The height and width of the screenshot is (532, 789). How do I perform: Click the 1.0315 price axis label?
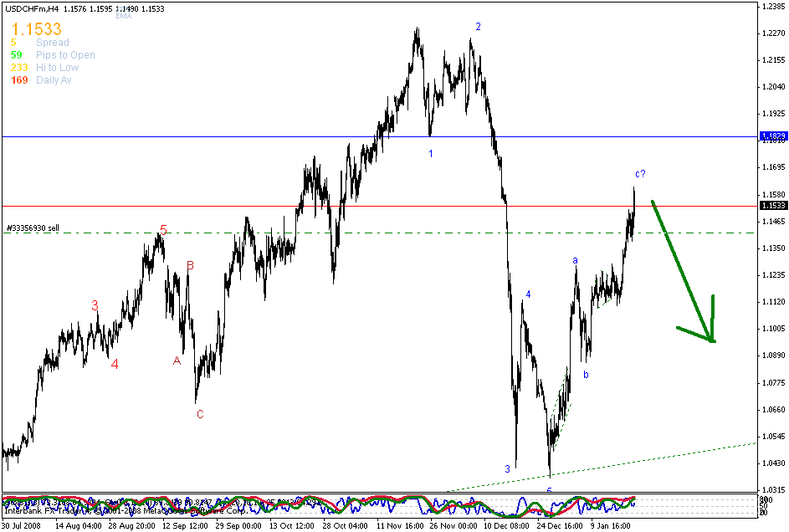pos(774,490)
